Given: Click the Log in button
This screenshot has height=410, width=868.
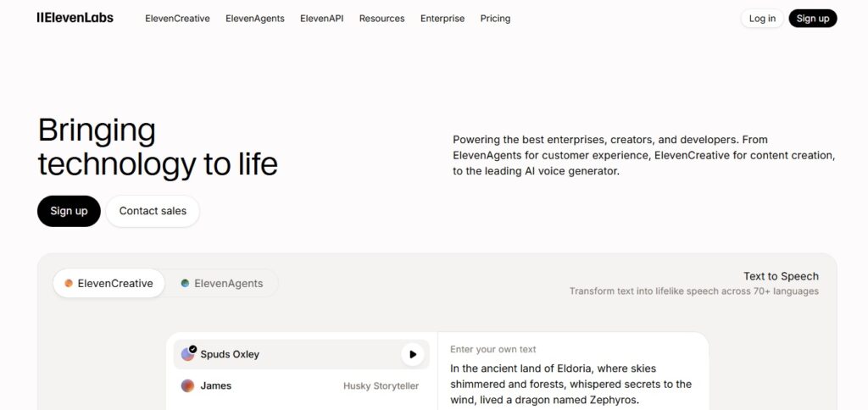Looking at the screenshot, I should (762, 19).
